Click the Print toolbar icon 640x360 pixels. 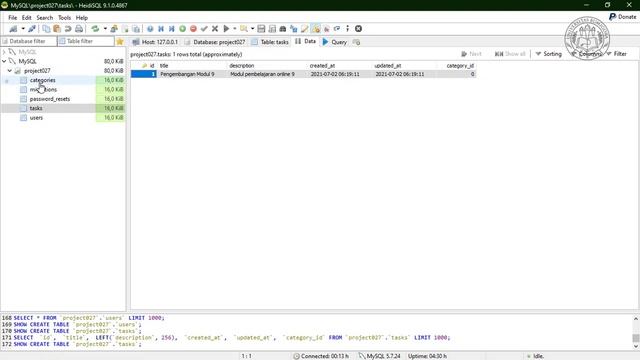point(79,29)
